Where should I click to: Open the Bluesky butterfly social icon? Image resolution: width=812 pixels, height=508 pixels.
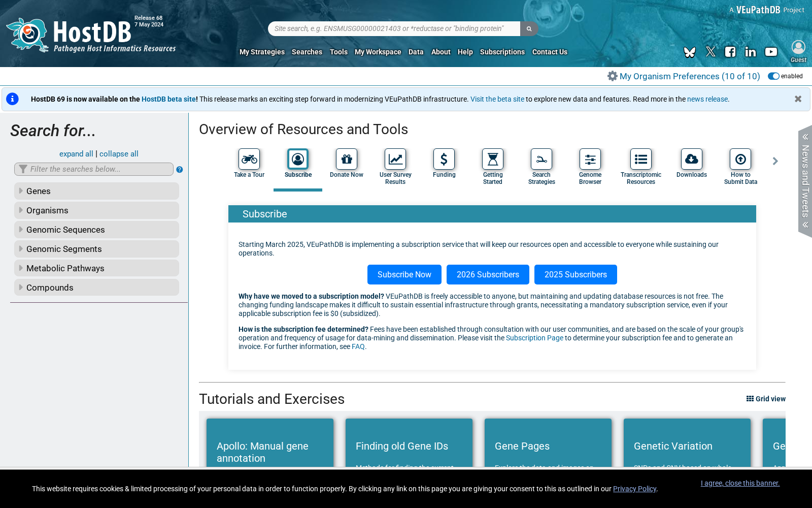click(x=689, y=52)
